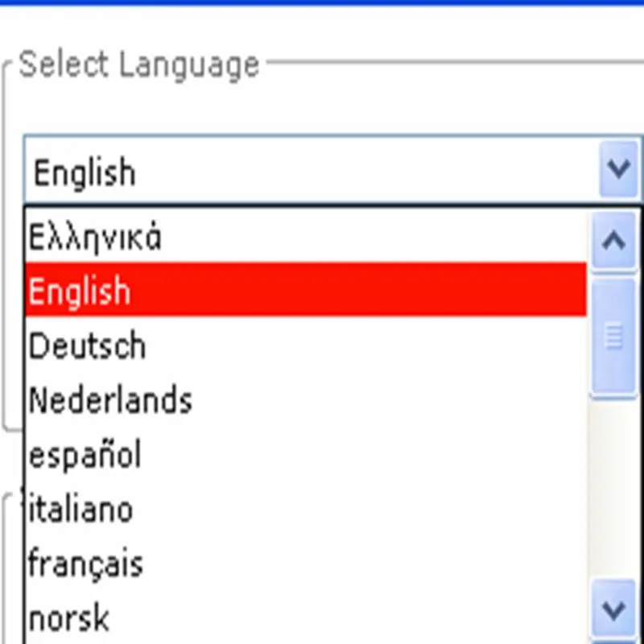
Task: Click the scrollbar thumb of the language list
Action: click(x=613, y=336)
